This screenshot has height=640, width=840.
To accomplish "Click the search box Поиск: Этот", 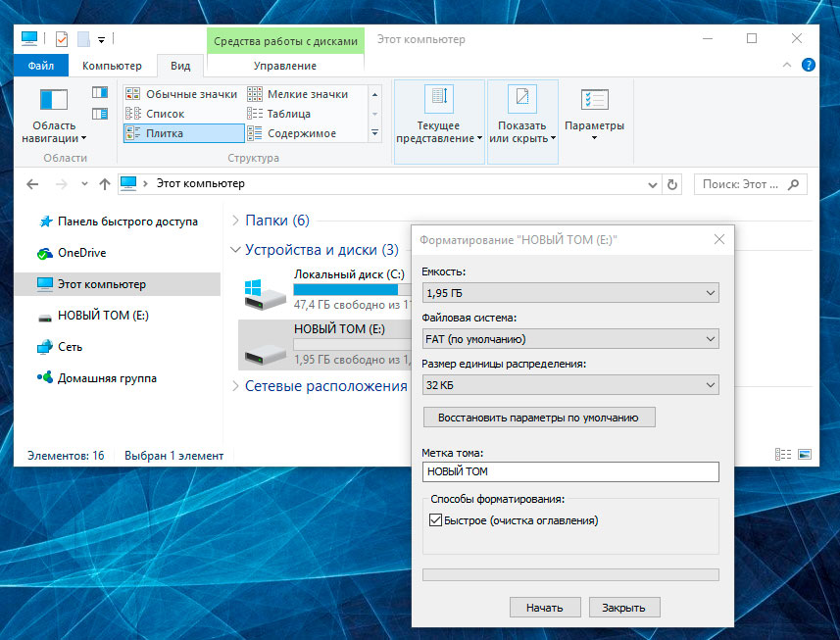I will point(750,184).
